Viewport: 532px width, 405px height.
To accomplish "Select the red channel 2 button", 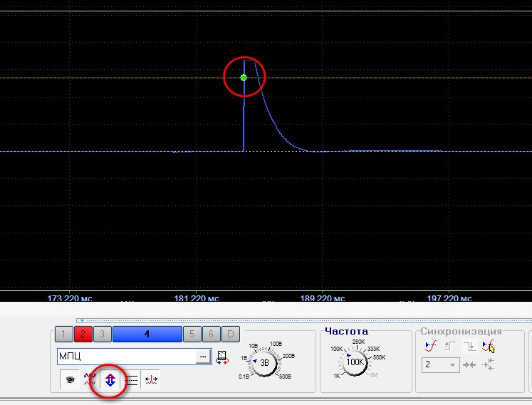I will (83, 334).
